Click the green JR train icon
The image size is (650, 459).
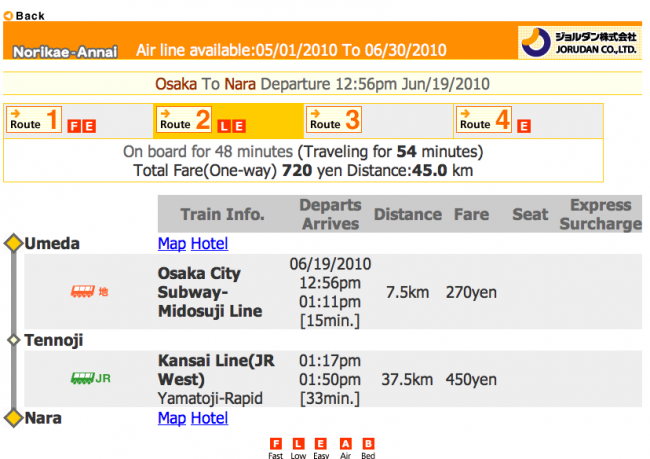click(84, 379)
